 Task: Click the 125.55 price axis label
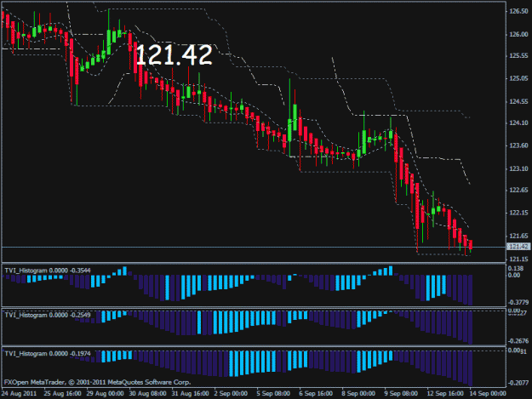point(518,55)
